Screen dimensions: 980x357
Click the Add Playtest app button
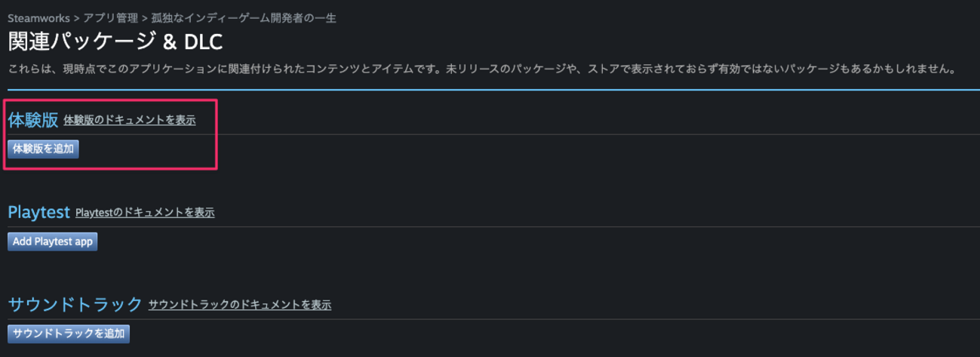[53, 242]
